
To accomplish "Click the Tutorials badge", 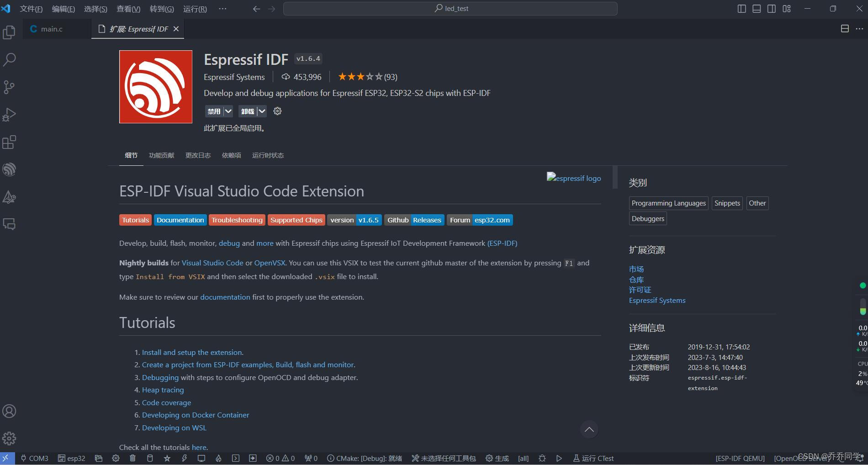I will click(x=136, y=220).
